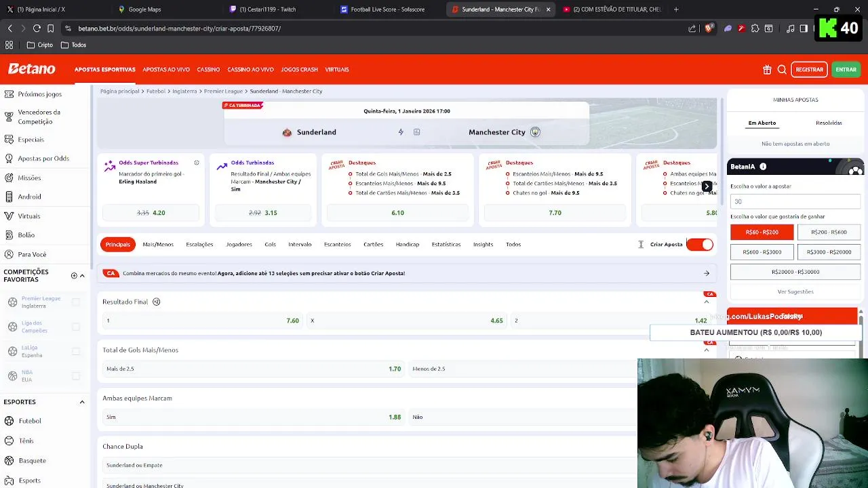Open the Estatísticas tab
Image resolution: width=868 pixels, height=488 pixels.
point(446,245)
